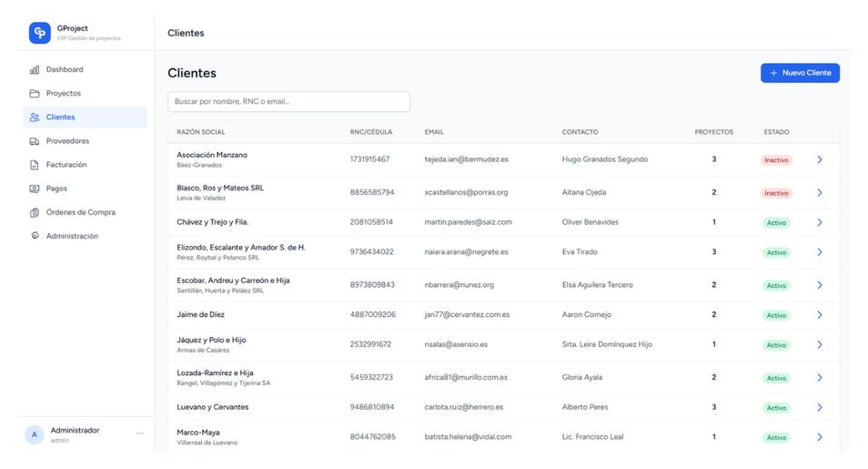Viewport: 868px width, 469px height.
Task: Expand the Asociación Manzano row chevron
Action: pyautogui.click(x=819, y=159)
